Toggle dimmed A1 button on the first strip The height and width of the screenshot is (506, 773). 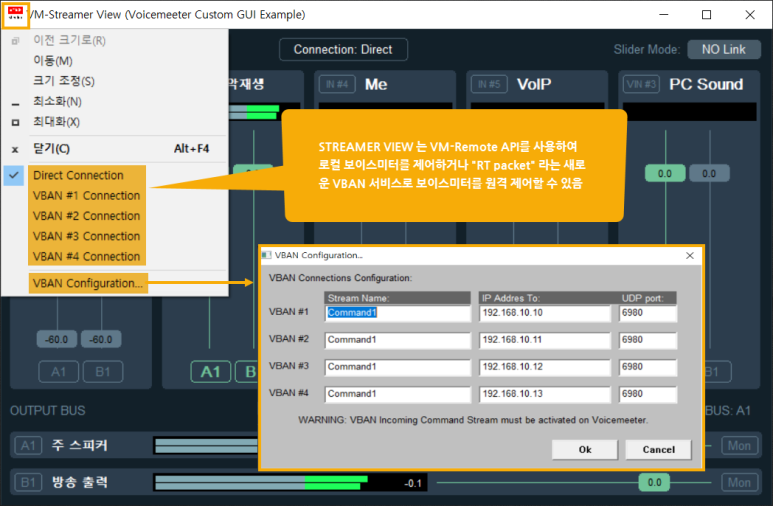coord(58,372)
